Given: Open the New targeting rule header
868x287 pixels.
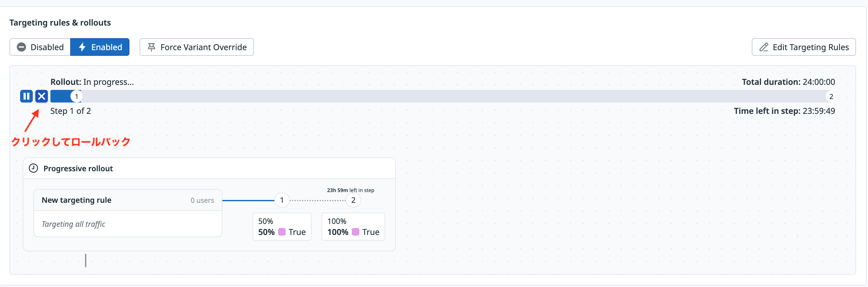Looking at the screenshot, I should [x=128, y=200].
